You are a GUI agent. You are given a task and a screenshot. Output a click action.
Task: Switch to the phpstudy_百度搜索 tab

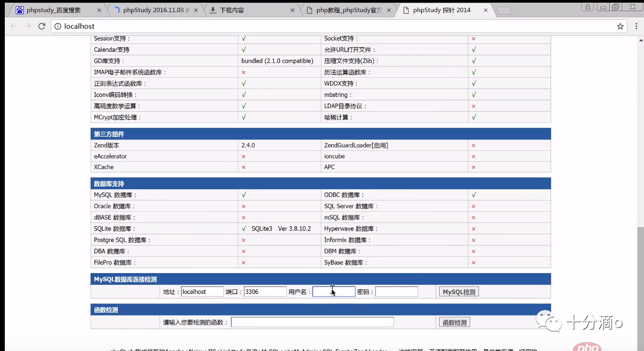click(x=53, y=10)
